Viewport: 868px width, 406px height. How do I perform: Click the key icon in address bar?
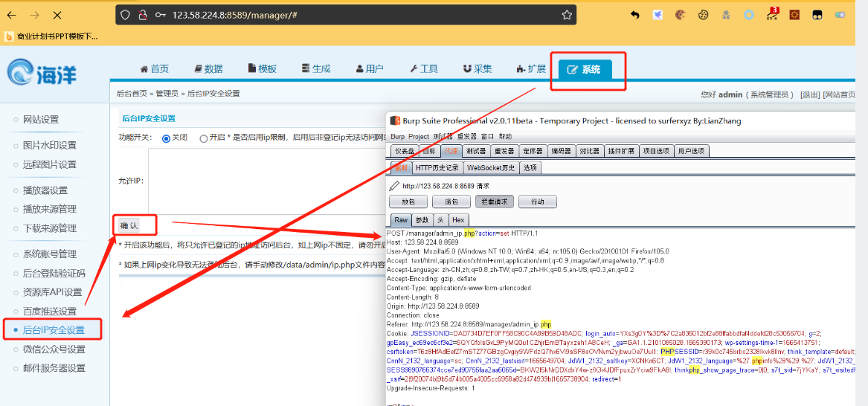pos(161,15)
